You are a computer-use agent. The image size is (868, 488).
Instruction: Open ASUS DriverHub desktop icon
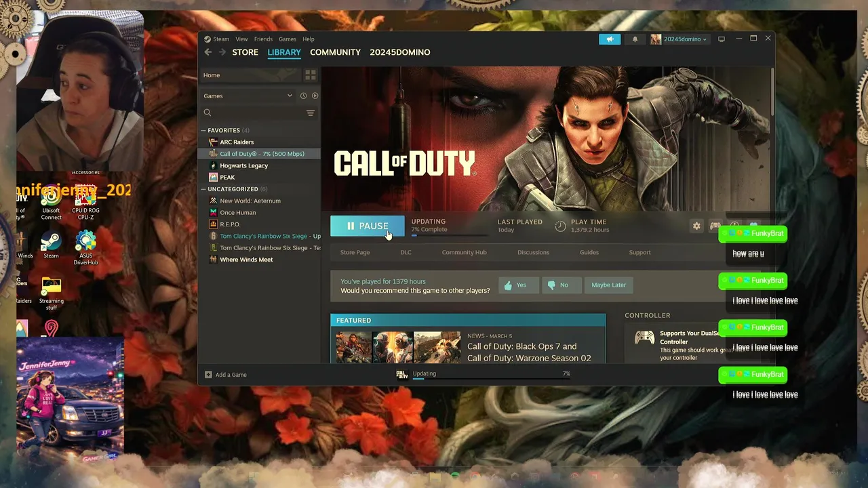click(85, 248)
